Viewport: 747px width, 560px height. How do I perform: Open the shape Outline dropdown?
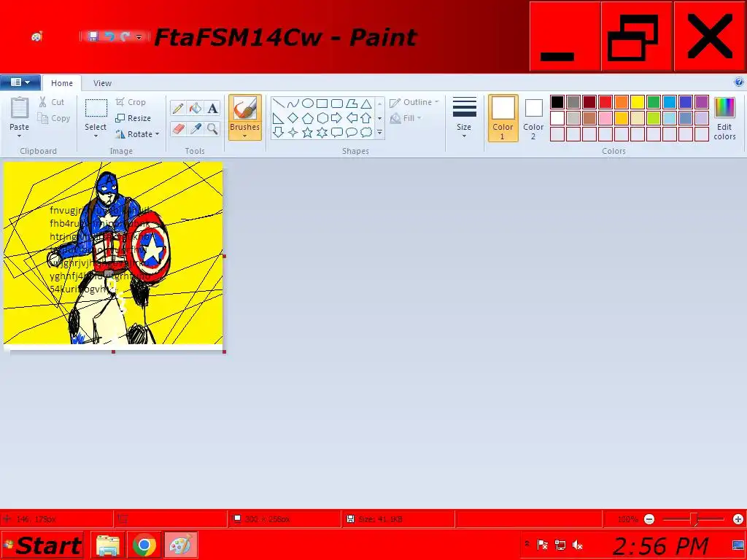click(x=414, y=102)
